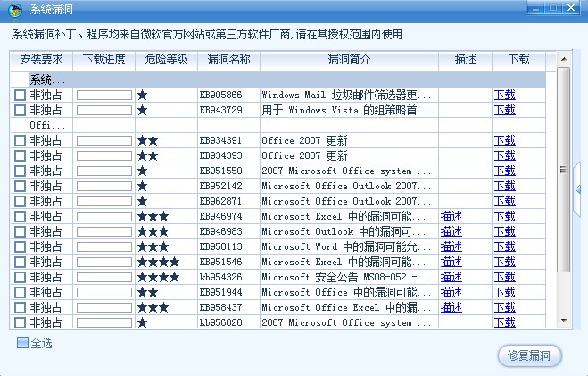Click the scrollbar up arrow
The width and height of the screenshot is (588, 376).
point(564,59)
